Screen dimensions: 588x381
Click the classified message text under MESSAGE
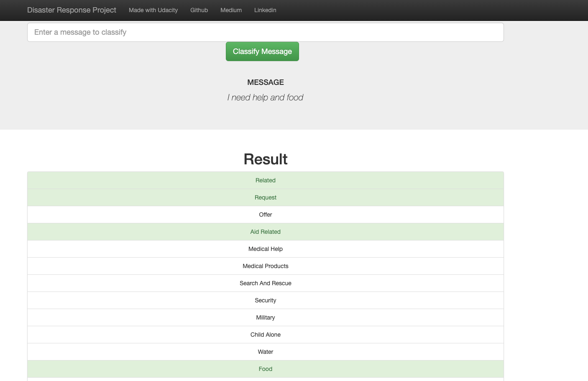pos(265,97)
